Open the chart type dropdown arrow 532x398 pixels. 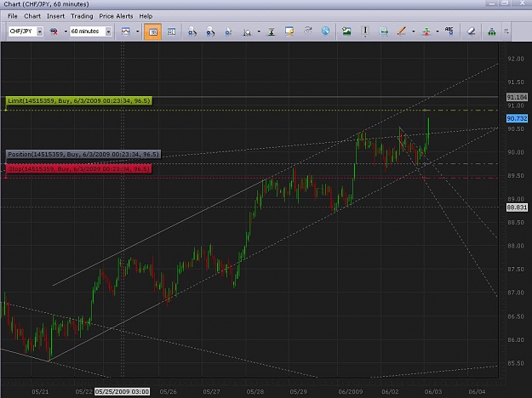coord(137,31)
